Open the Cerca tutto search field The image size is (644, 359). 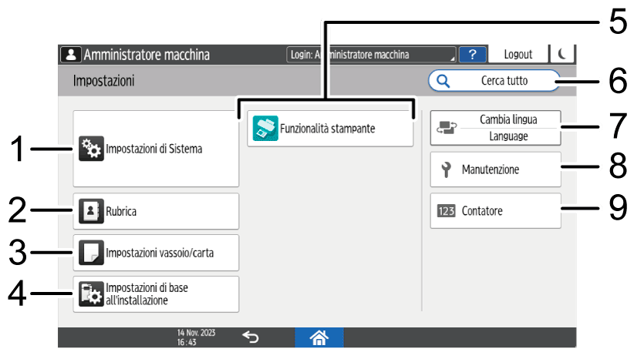494,81
